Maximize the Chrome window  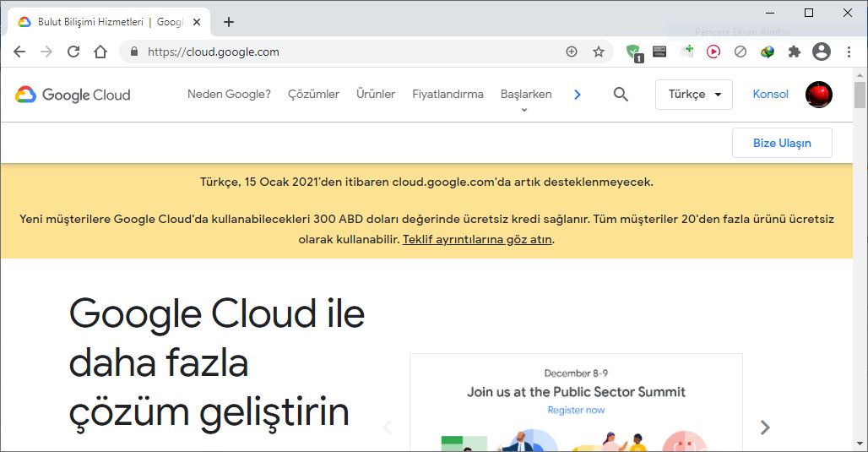pos(809,12)
